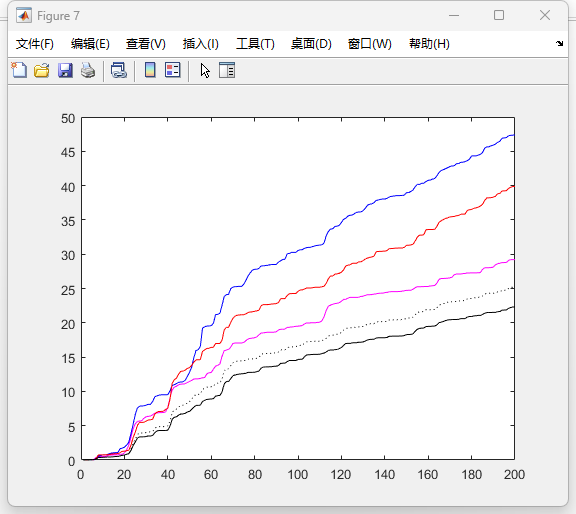Open the 查看(V) menu
The image size is (576, 514).
146,44
